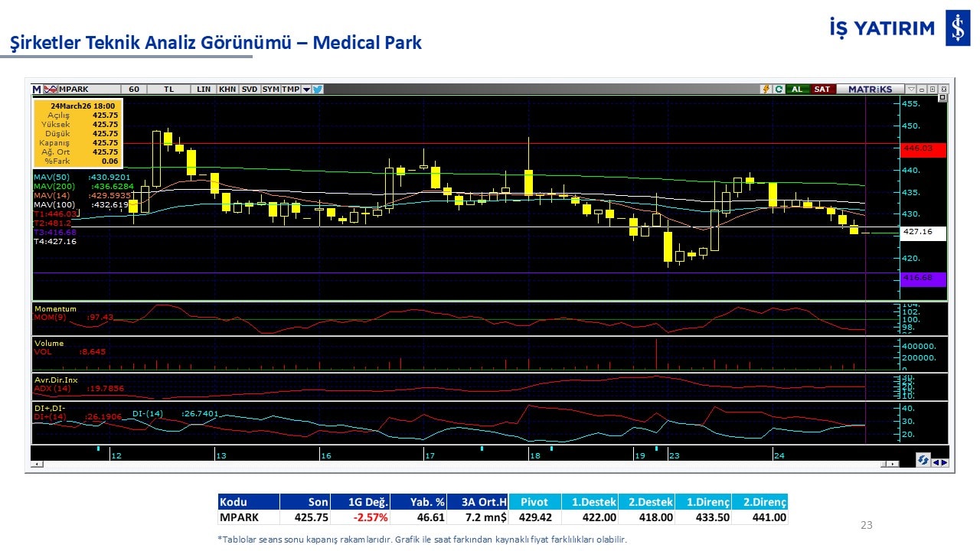
Task: Click the small square icon above price axis
Action: click(x=942, y=98)
